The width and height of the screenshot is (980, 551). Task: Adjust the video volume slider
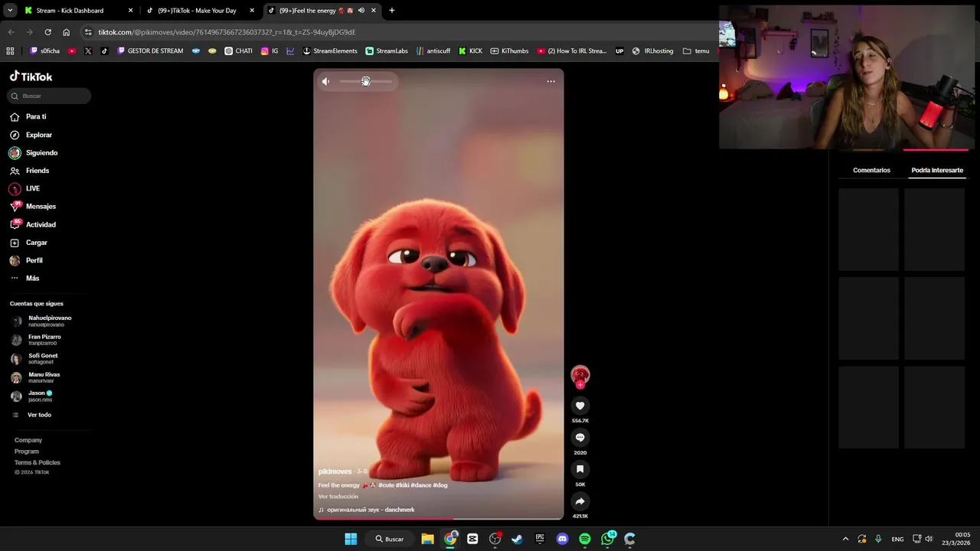coord(366,81)
